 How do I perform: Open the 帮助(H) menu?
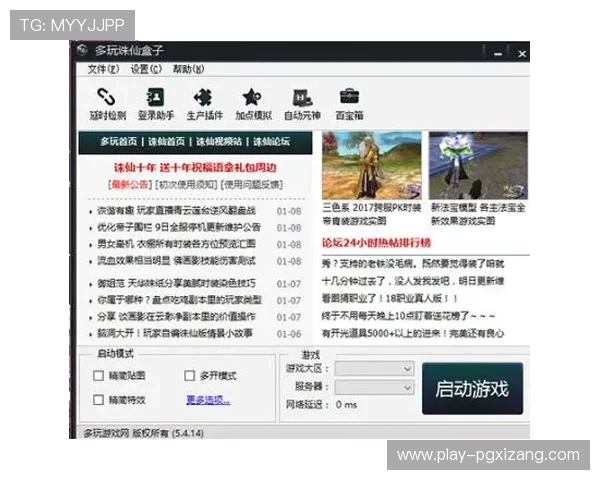[188, 69]
